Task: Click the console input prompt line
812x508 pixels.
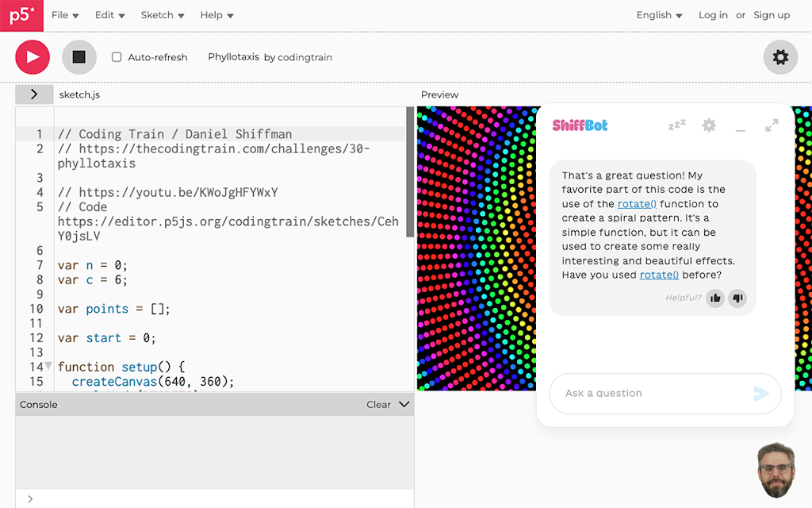Action: [x=215, y=498]
